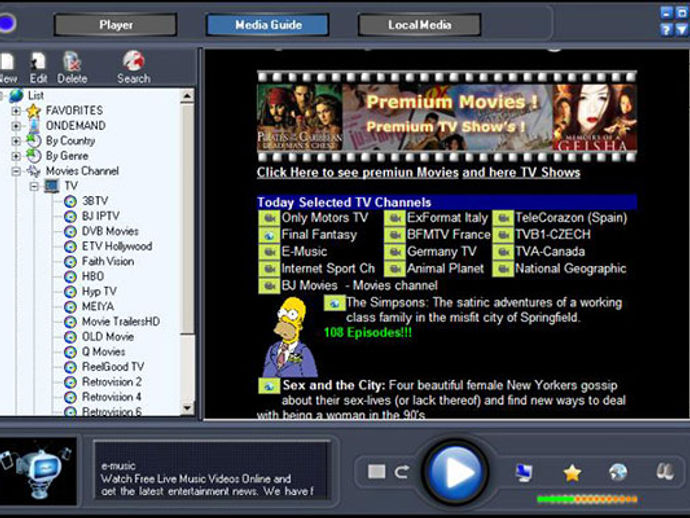
Task: Open the BFMTV France channel link
Action: coord(448,235)
